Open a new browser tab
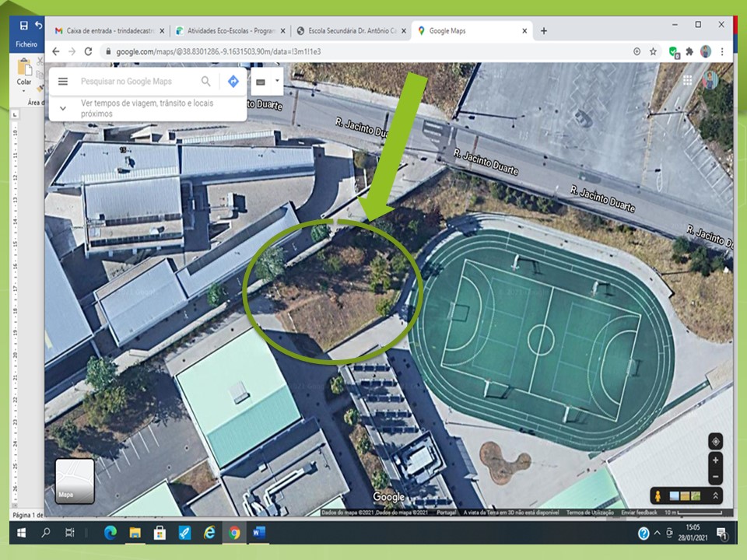 pos(544,31)
